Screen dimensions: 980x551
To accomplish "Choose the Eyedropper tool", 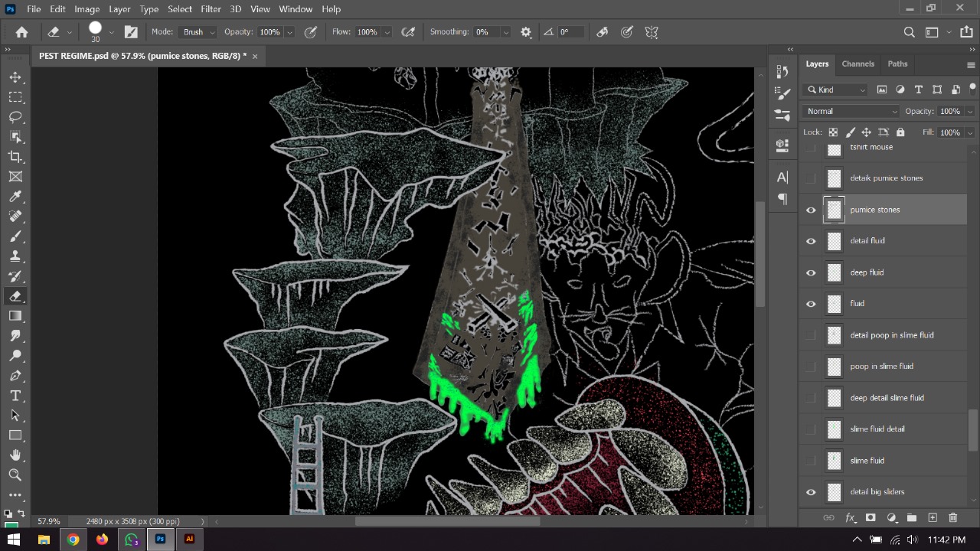I will [15, 197].
